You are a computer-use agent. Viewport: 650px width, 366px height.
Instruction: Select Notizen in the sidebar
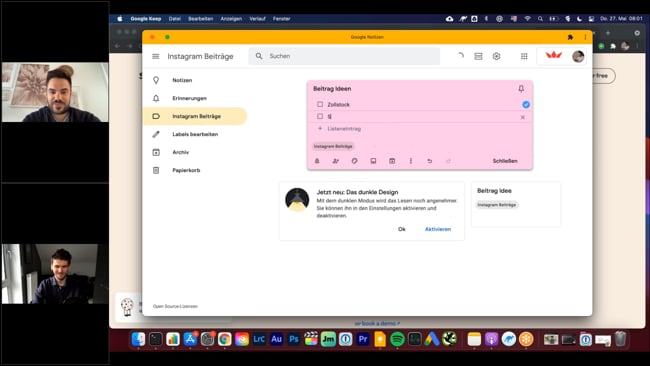195,80
